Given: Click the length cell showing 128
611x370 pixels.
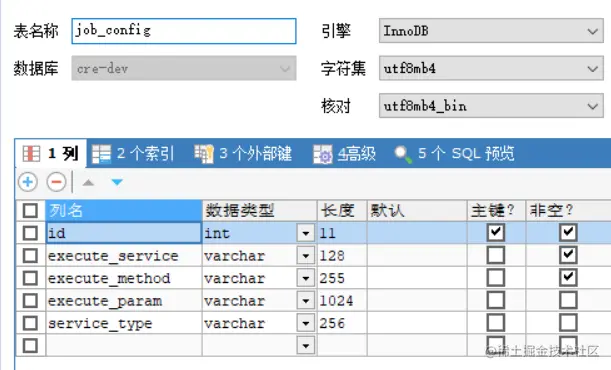Looking at the screenshot, I should [x=342, y=256].
